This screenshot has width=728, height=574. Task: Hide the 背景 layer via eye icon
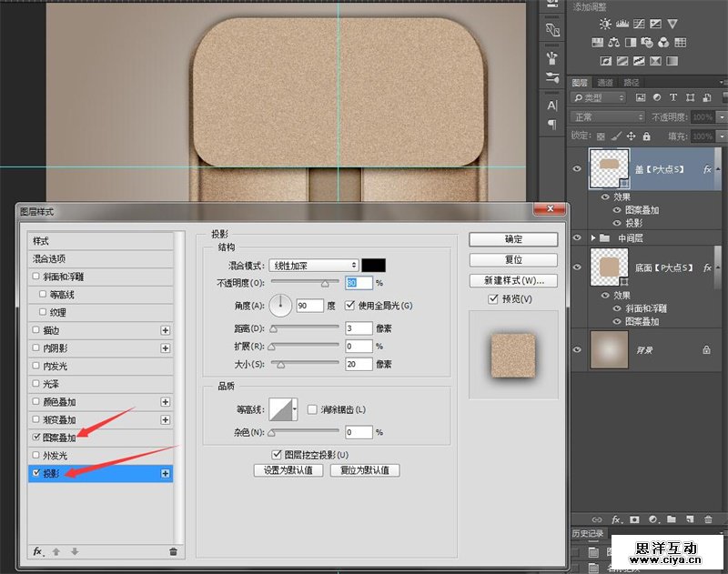[577, 349]
